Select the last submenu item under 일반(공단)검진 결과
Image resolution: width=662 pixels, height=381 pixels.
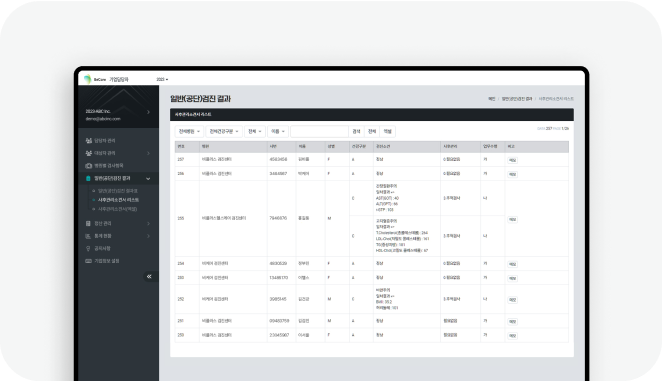[x=117, y=209]
